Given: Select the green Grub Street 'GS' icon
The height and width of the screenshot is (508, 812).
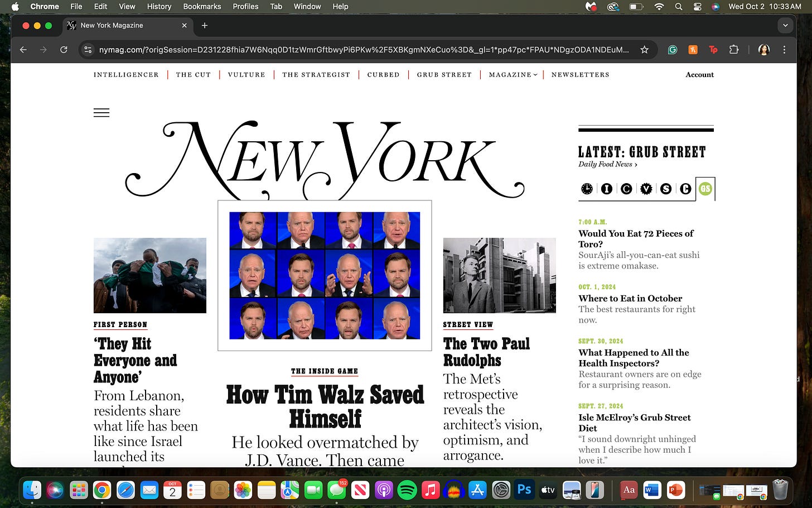Looking at the screenshot, I should [705, 189].
